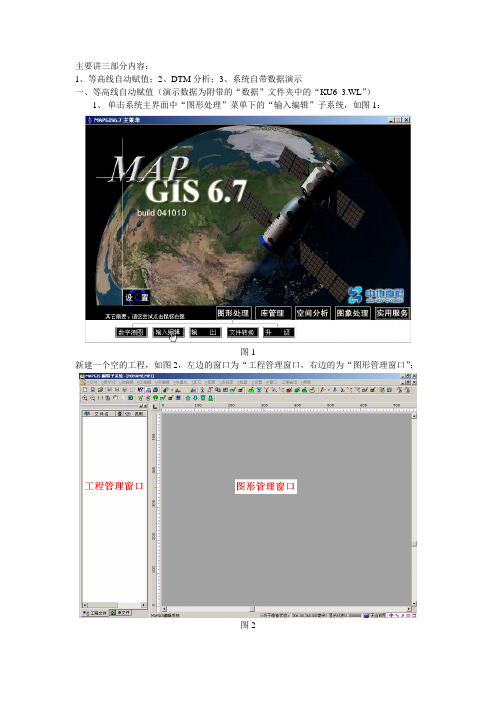Select the 图象处理 button
The height and width of the screenshot is (702, 496).
click(352, 313)
